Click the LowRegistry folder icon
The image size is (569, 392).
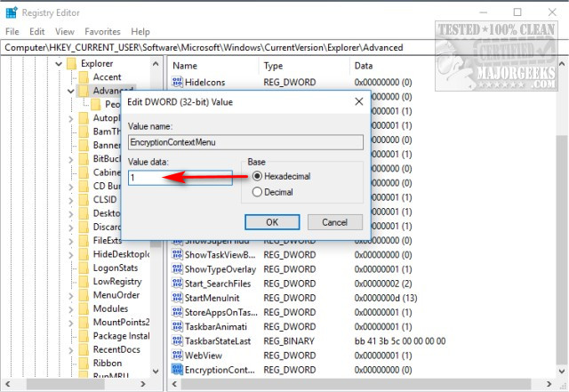[84, 282]
